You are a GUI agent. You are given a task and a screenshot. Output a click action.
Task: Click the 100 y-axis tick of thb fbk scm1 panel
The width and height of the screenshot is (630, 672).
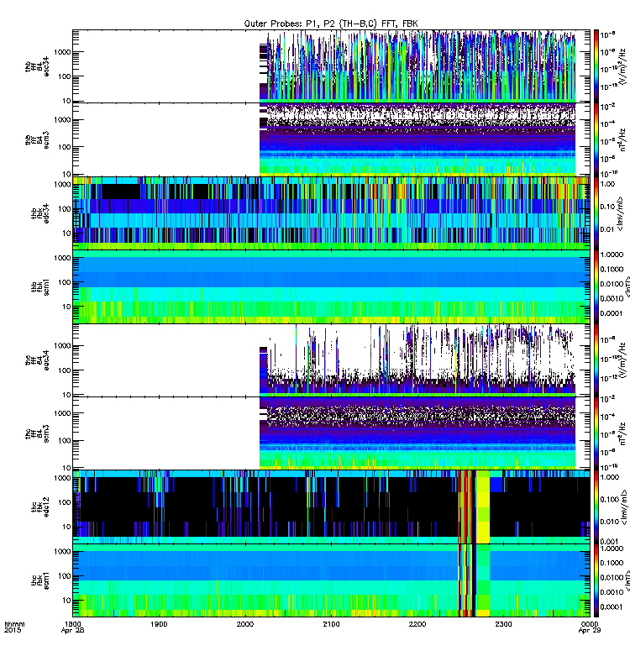point(66,282)
